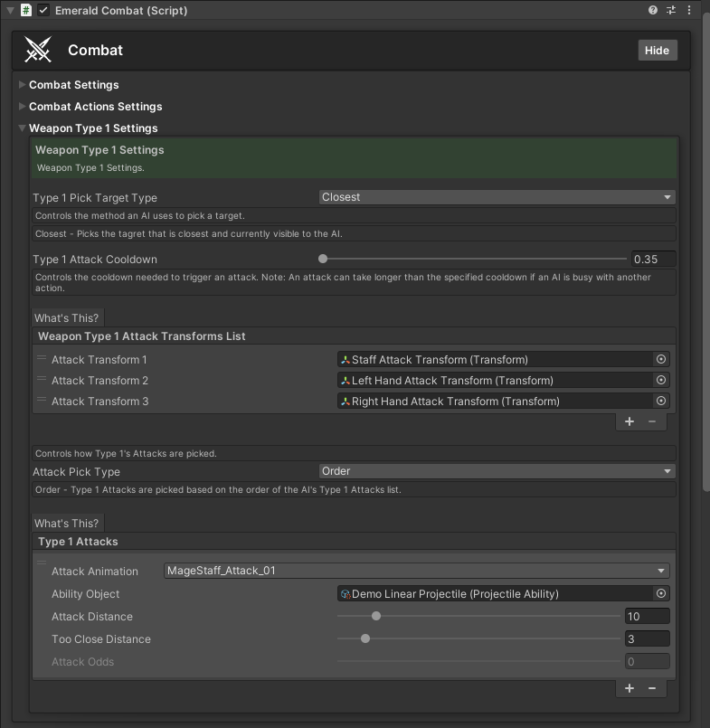Expand the Combat Settings section
This screenshot has height=728, width=710.
click(23, 85)
